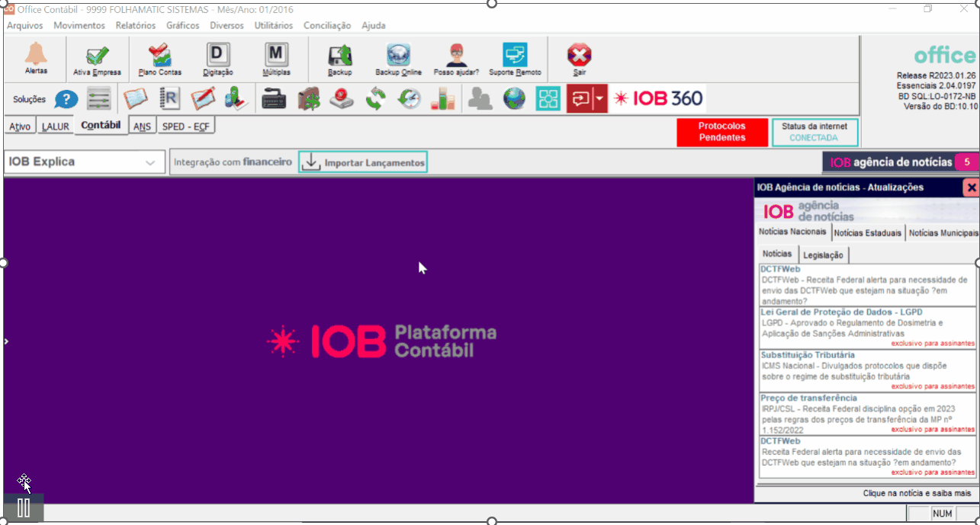Click the globe icon in toolbar
This screenshot has height=525, width=980.
click(x=514, y=100)
